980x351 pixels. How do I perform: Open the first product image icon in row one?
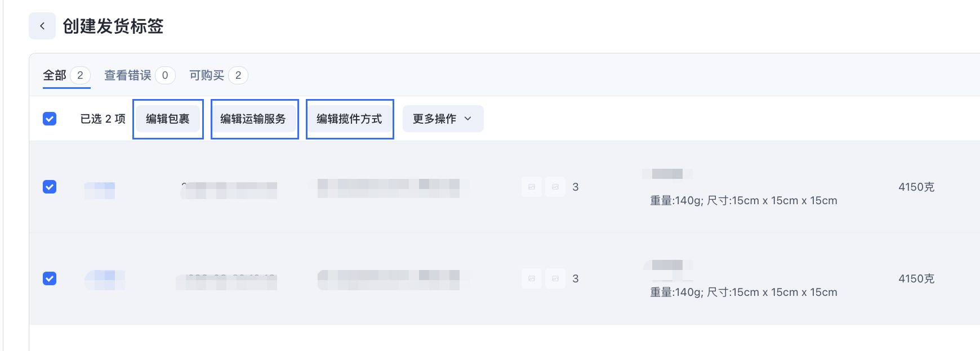click(531, 187)
